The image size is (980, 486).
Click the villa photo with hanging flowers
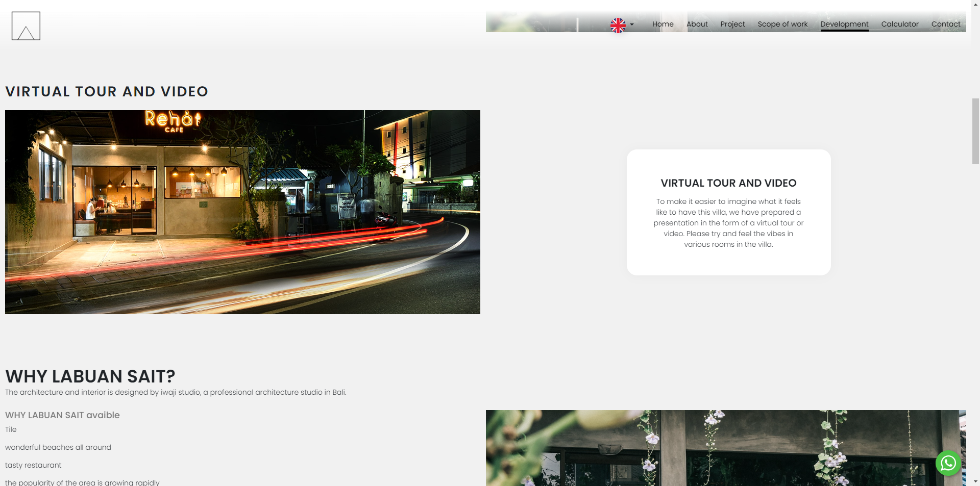click(x=725, y=448)
